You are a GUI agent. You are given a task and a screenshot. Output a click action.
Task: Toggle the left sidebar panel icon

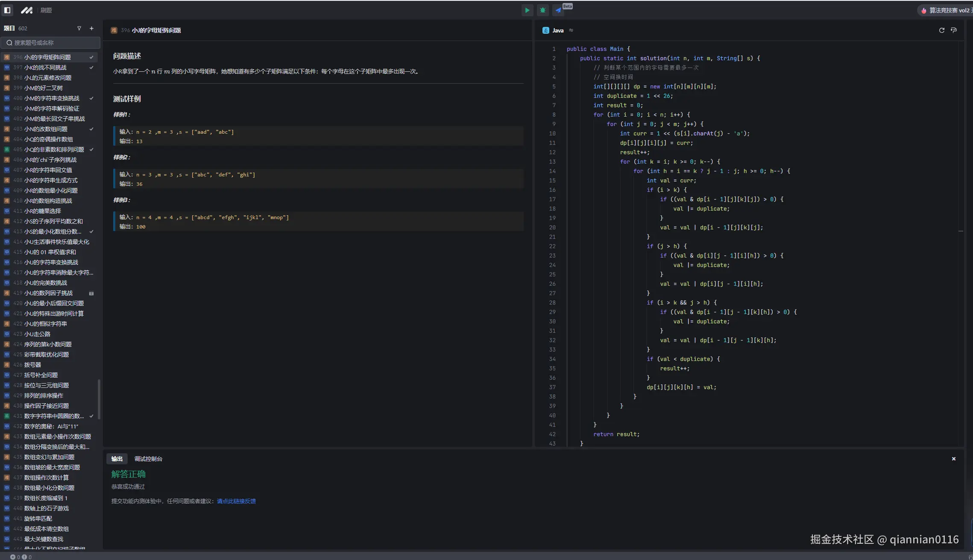click(7, 10)
